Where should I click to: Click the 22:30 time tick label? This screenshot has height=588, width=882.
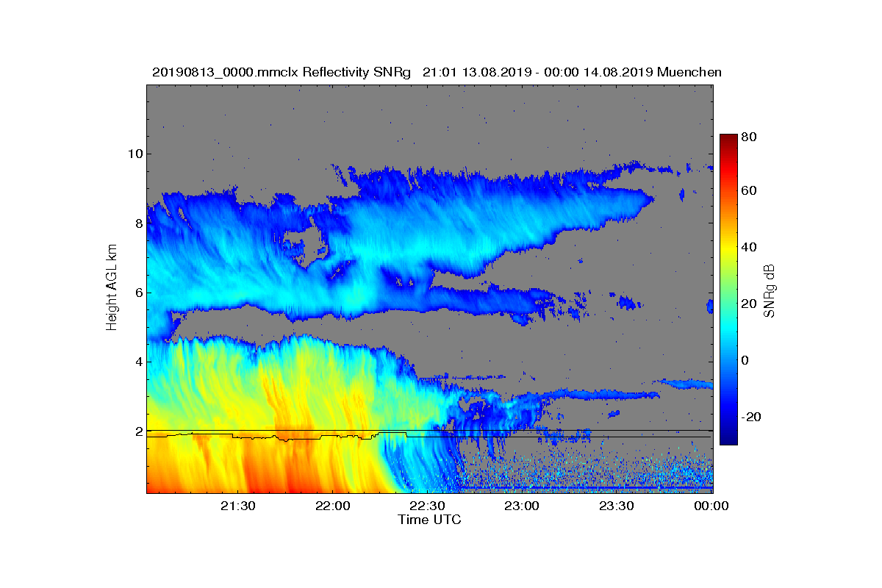pos(428,506)
